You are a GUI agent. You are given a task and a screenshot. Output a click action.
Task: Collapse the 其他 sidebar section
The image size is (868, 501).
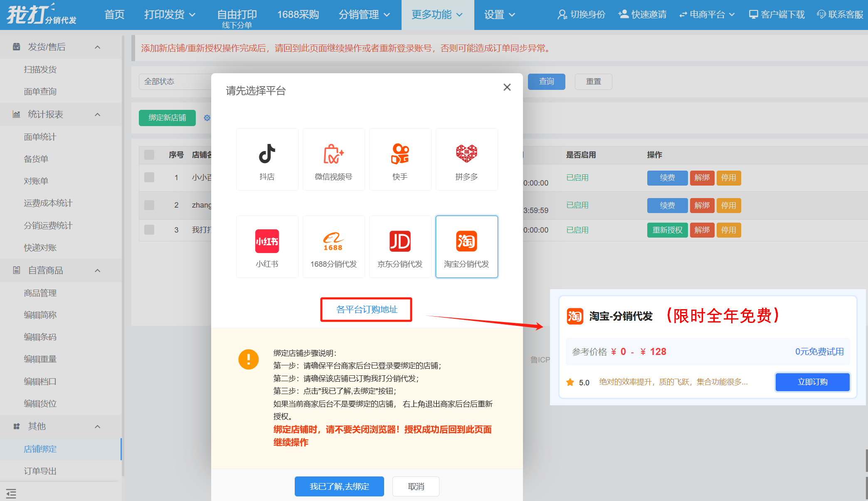(98, 427)
